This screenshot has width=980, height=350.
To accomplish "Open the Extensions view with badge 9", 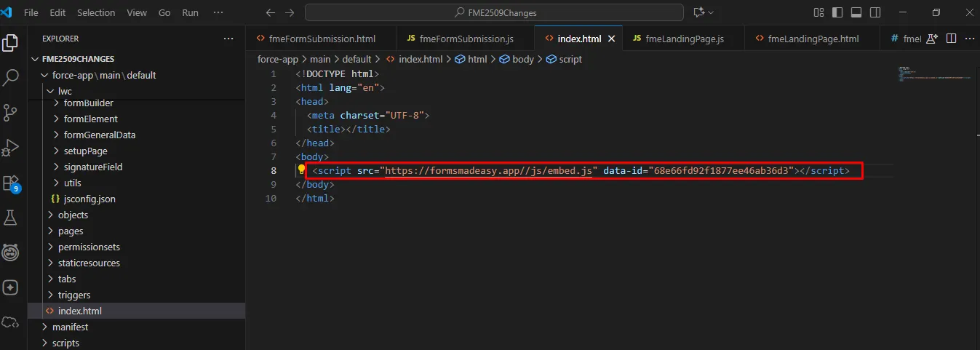I will coord(11,183).
